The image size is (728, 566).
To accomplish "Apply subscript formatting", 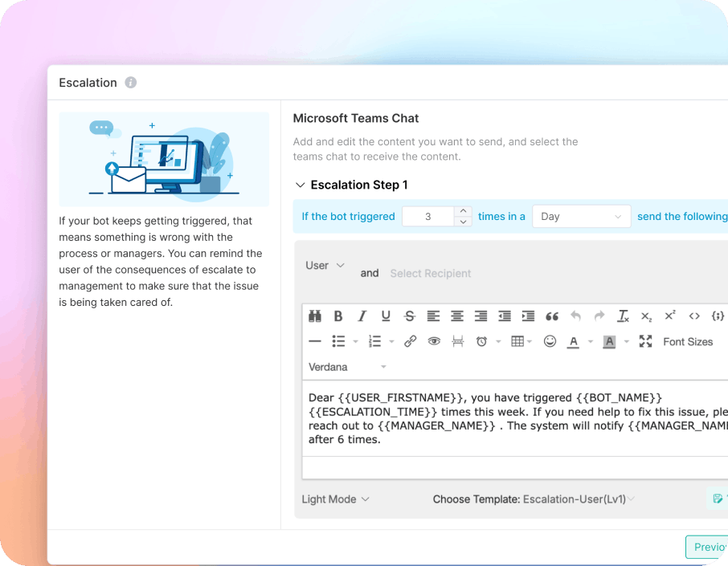I will pos(646,317).
